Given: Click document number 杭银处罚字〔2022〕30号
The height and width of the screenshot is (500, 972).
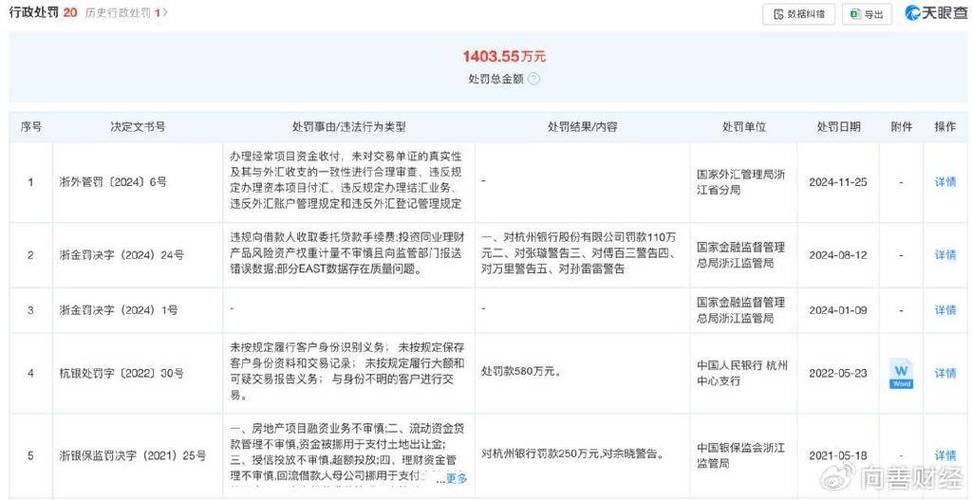Looking at the screenshot, I should pyautogui.click(x=123, y=373).
